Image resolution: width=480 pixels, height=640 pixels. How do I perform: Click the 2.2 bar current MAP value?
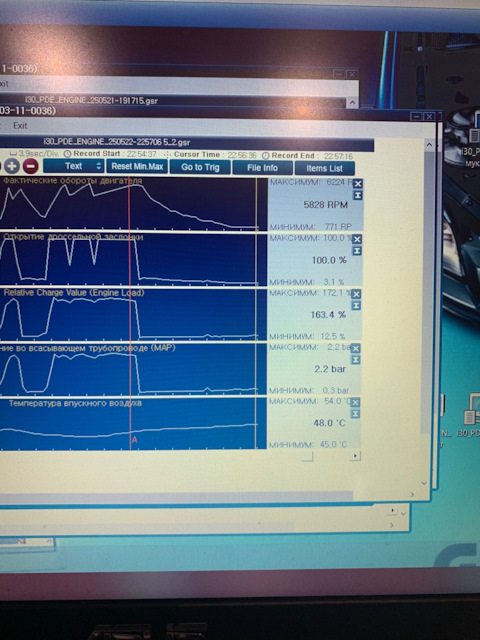tap(330, 369)
